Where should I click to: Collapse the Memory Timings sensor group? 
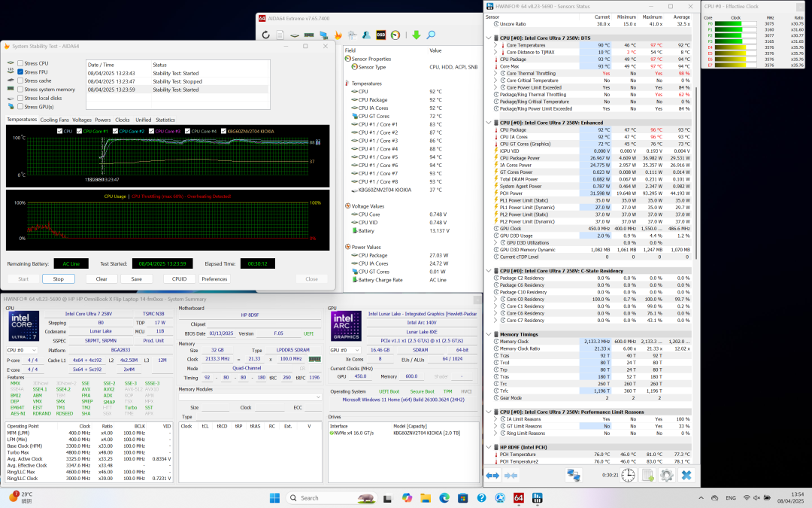coord(489,334)
